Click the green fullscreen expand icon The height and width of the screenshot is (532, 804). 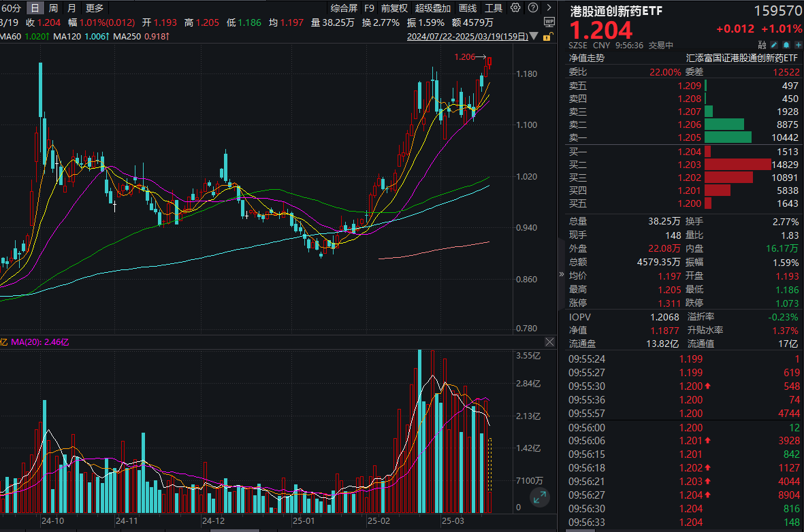[x=541, y=498]
